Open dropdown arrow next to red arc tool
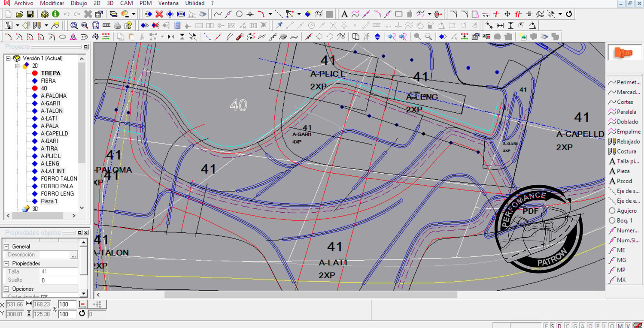This screenshot has height=328, width=644. (x=270, y=14)
